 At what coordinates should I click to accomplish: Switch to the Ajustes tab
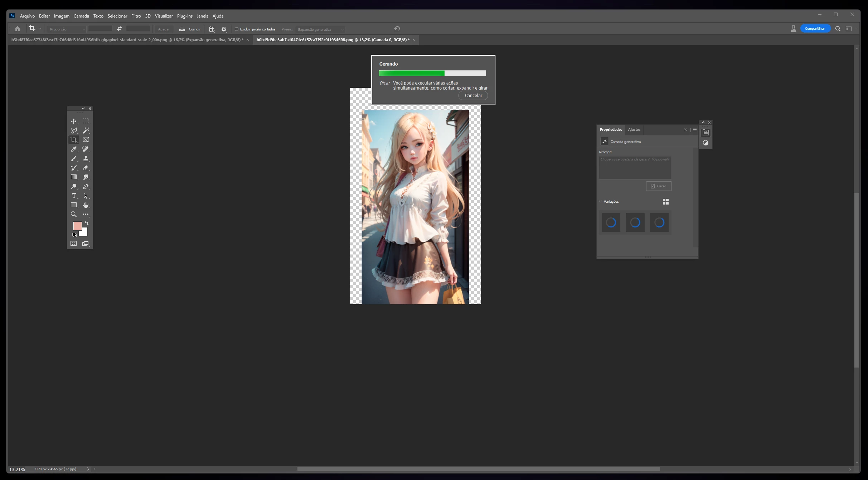pos(634,130)
